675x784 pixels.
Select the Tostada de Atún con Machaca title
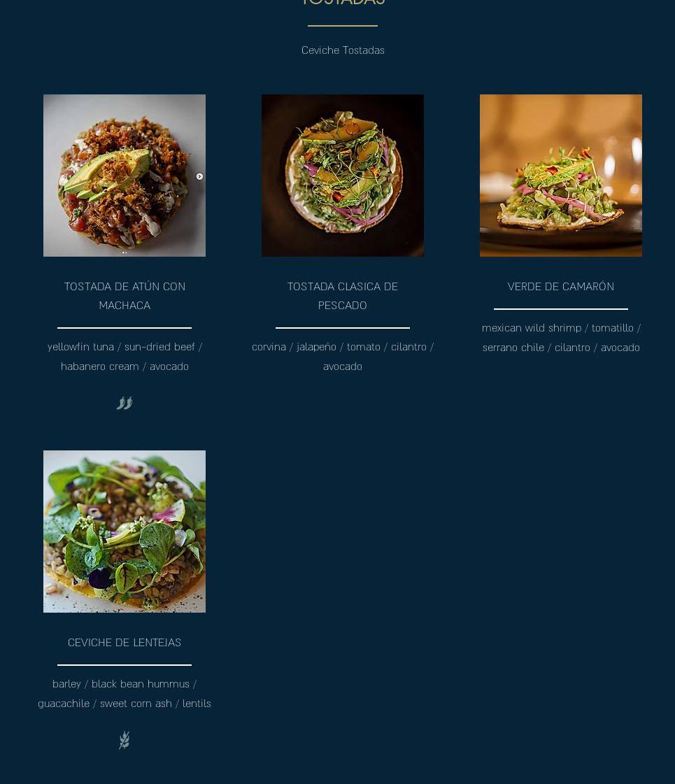(x=125, y=296)
